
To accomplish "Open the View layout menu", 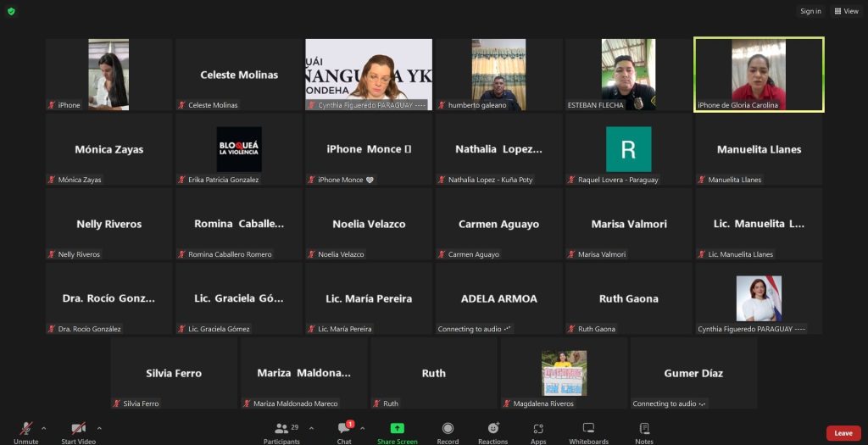I will (846, 11).
